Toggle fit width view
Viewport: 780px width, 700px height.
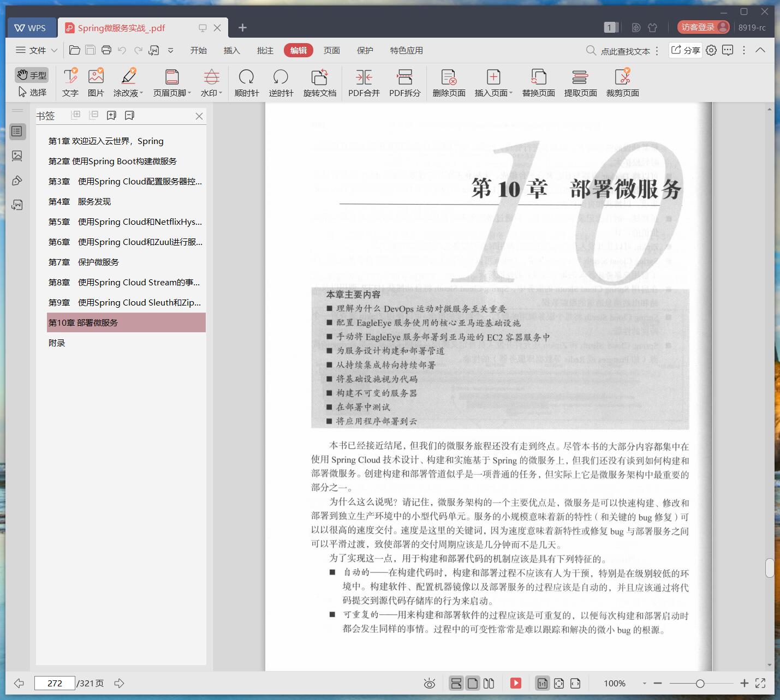[575, 683]
